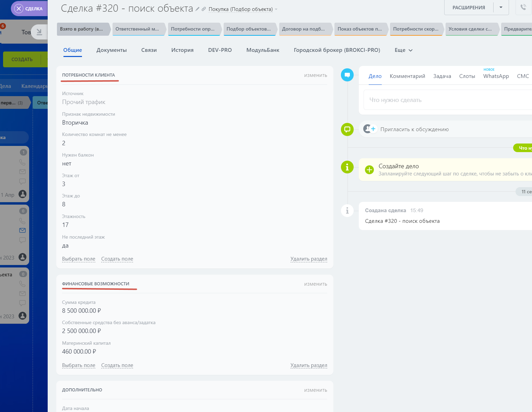Viewport: 532px width, 412px height.
Task: Click the link icon next to the deal title
Action: pos(204,9)
